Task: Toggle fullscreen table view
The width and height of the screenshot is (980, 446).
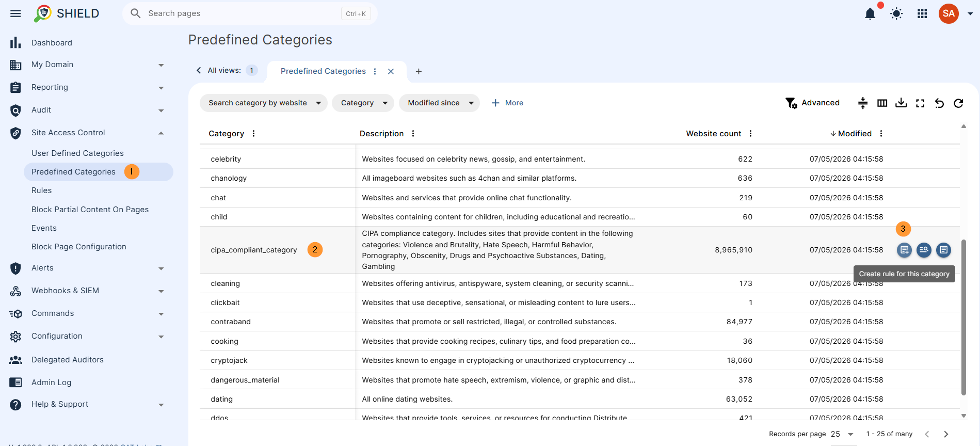Action: tap(920, 103)
